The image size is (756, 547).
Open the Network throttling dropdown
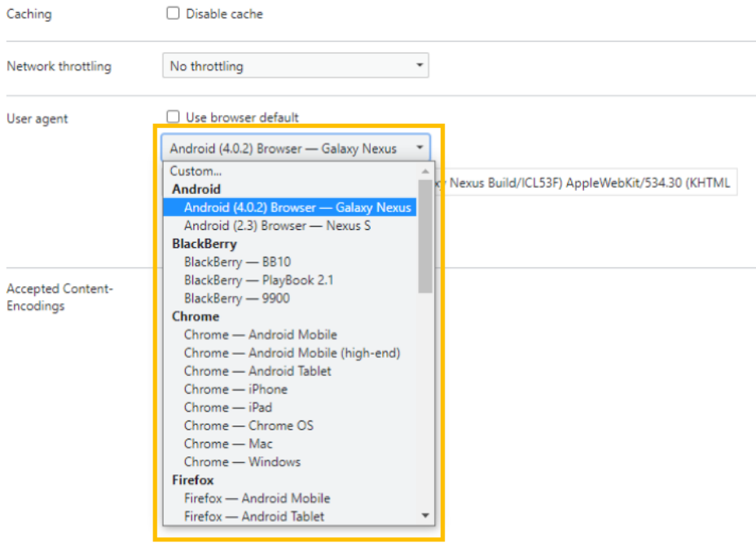[x=295, y=66]
